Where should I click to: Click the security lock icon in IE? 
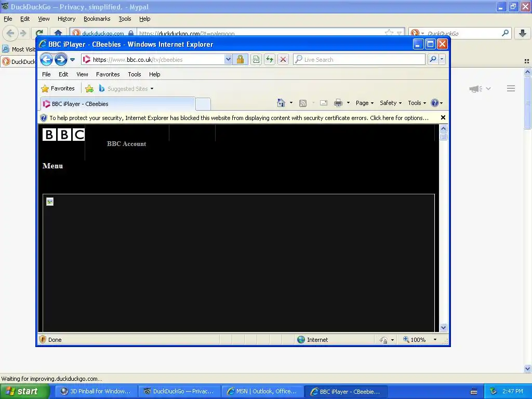[240, 60]
